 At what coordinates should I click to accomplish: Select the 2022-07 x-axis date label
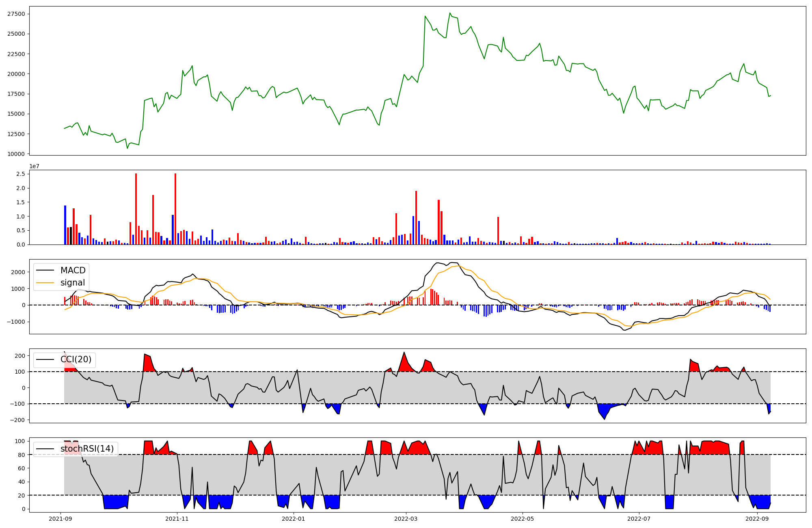639,519
